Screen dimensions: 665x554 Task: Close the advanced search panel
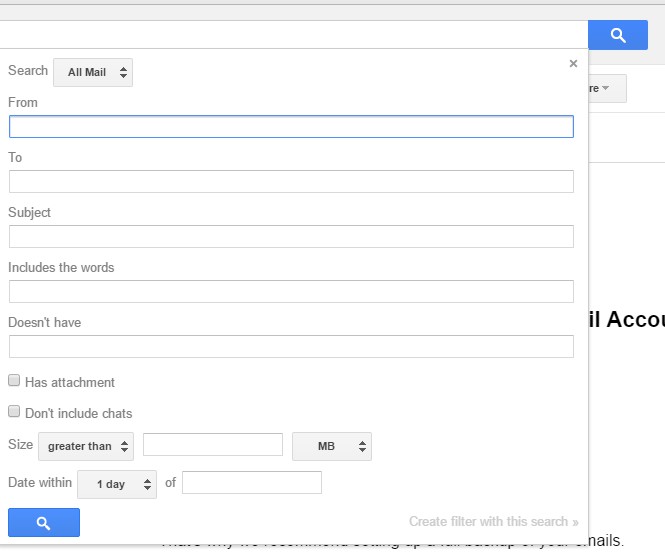573,64
